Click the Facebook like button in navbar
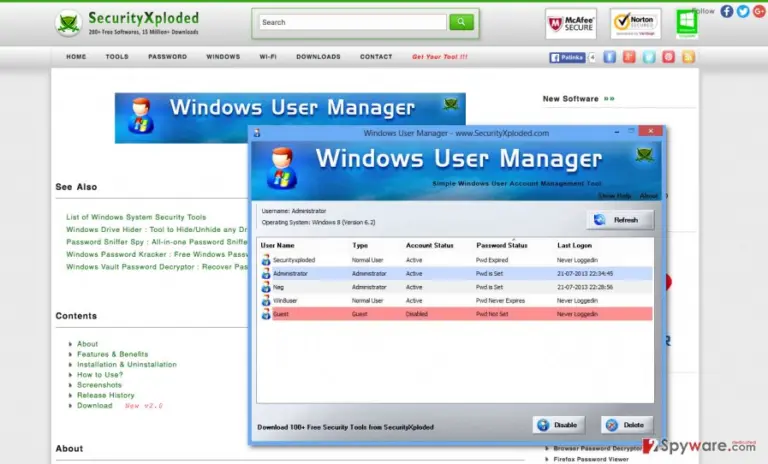The height and width of the screenshot is (464, 768). (x=567, y=57)
